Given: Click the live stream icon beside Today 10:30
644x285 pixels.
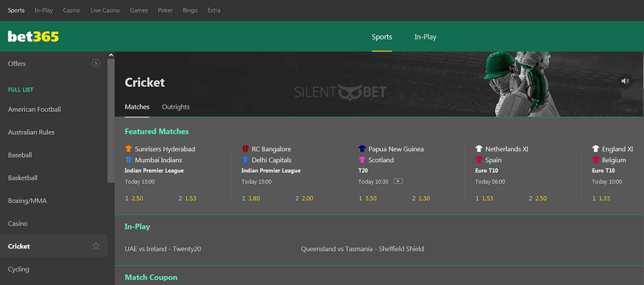Looking at the screenshot, I should 397,181.
